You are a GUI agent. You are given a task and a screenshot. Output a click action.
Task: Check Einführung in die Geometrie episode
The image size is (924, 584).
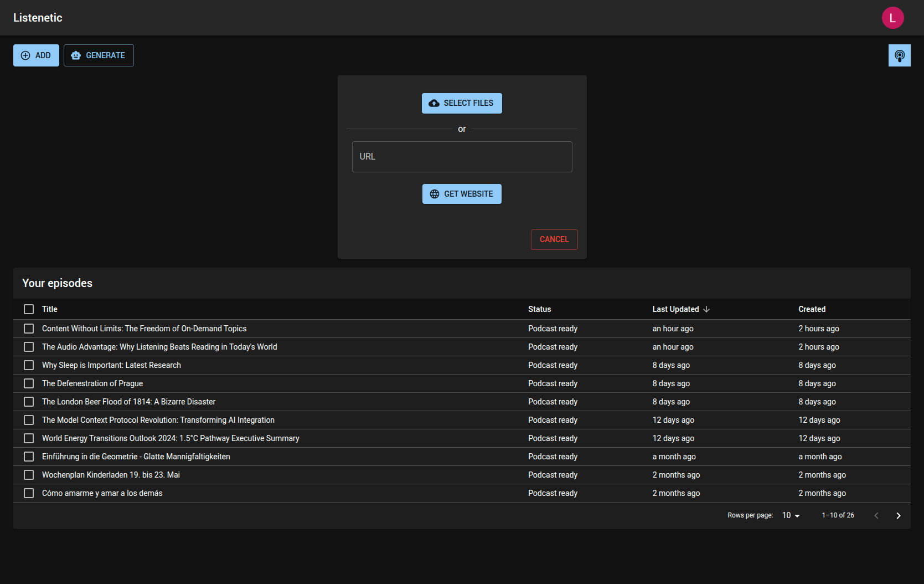point(29,457)
